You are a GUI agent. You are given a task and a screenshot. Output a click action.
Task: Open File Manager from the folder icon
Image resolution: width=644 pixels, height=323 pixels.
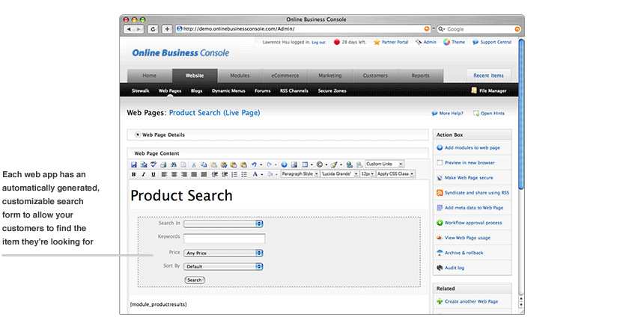(474, 90)
